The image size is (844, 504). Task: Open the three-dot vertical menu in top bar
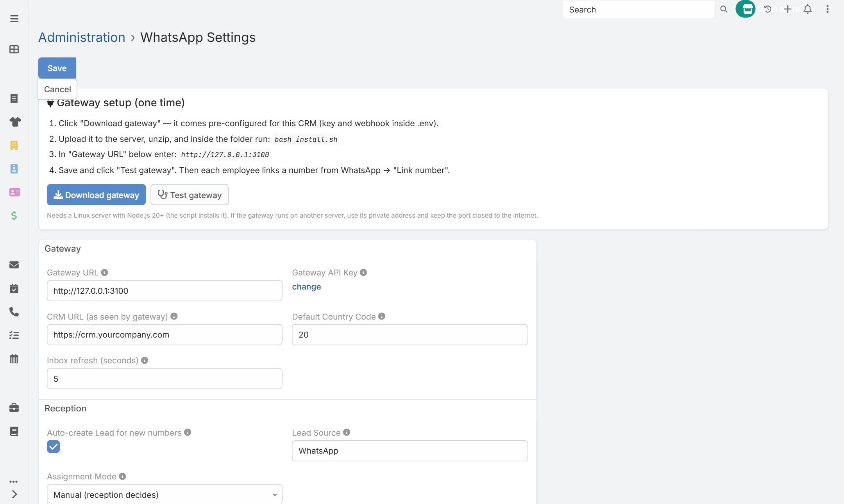coord(827,9)
